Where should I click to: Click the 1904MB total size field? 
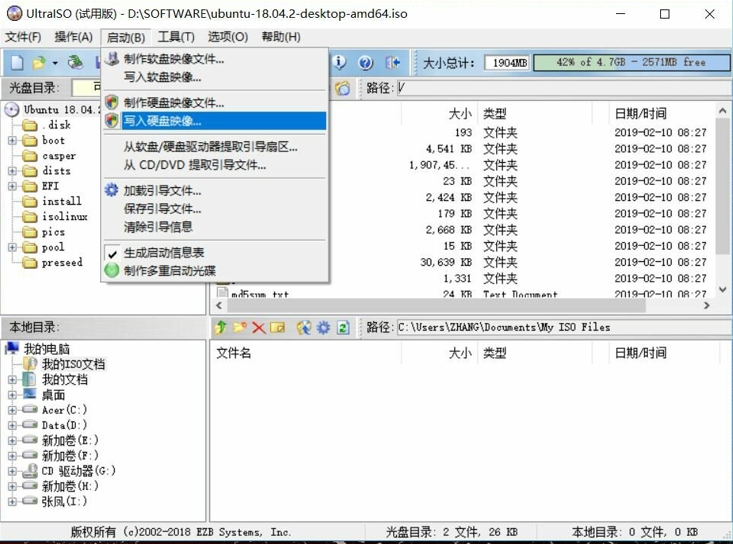(x=507, y=63)
